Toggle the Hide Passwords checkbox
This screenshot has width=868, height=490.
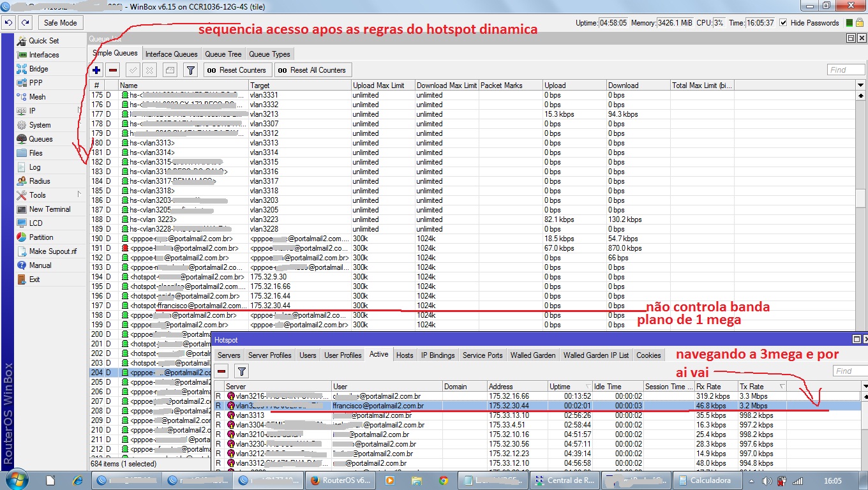point(783,23)
